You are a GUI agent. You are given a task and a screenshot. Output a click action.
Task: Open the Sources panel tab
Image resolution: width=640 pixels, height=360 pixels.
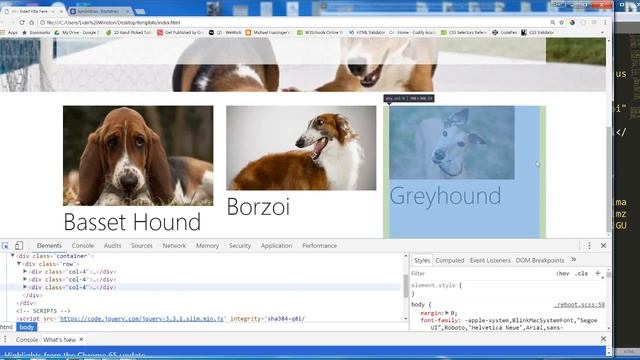[x=142, y=246]
